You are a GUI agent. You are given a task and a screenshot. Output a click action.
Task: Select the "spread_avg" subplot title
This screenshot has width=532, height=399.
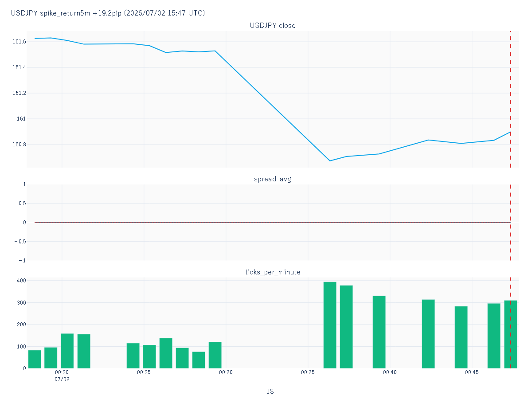(x=273, y=179)
